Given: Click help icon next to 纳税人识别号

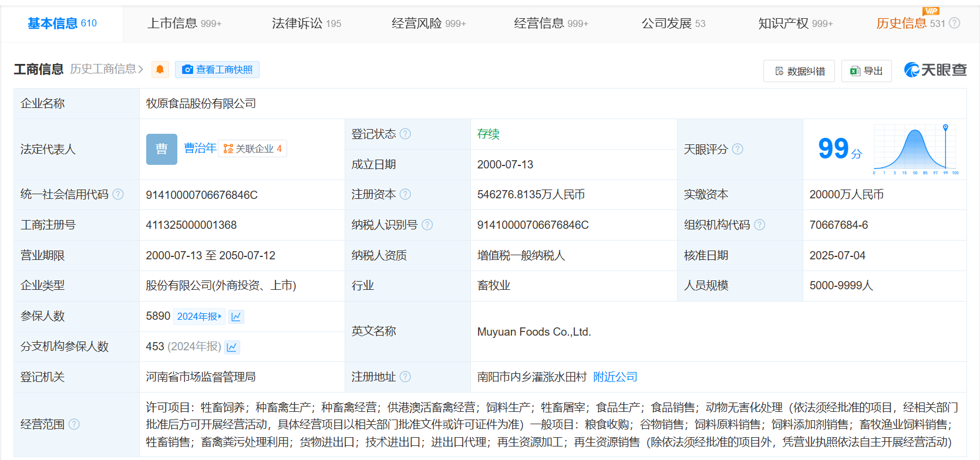Looking at the screenshot, I should (x=427, y=225).
